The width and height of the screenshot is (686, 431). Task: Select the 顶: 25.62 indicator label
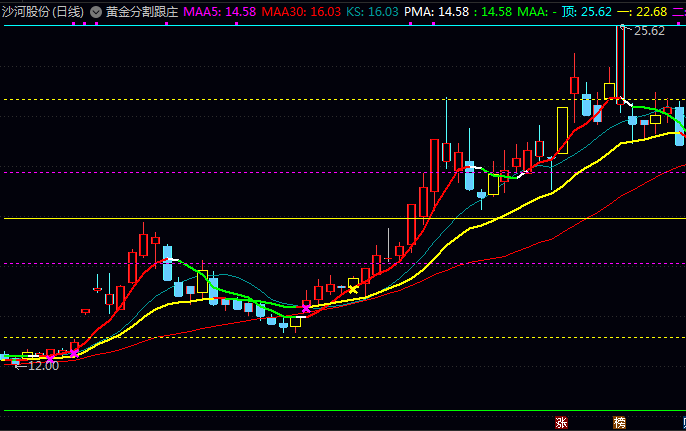tap(586, 12)
